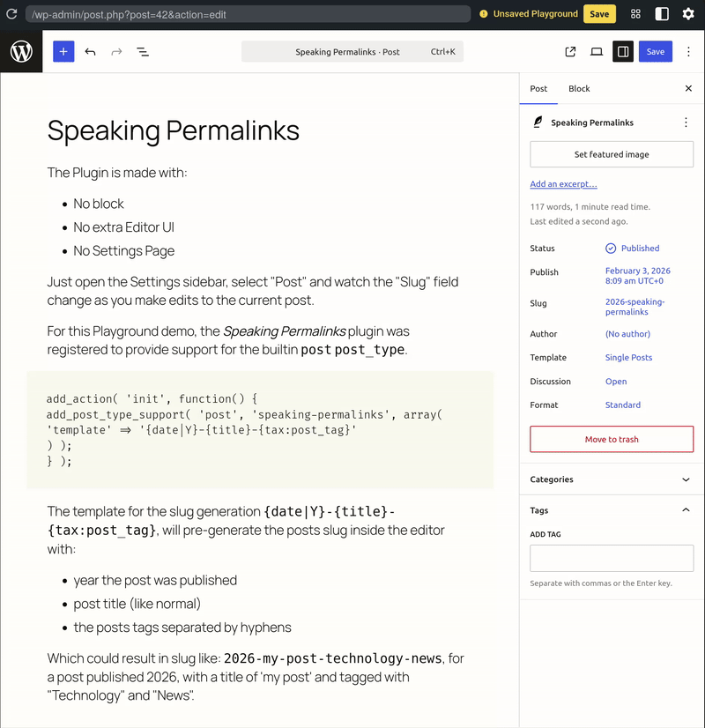This screenshot has height=728, width=705.
Task: Focus the Add Tag input field
Action: pyautogui.click(x=612, y=558)
